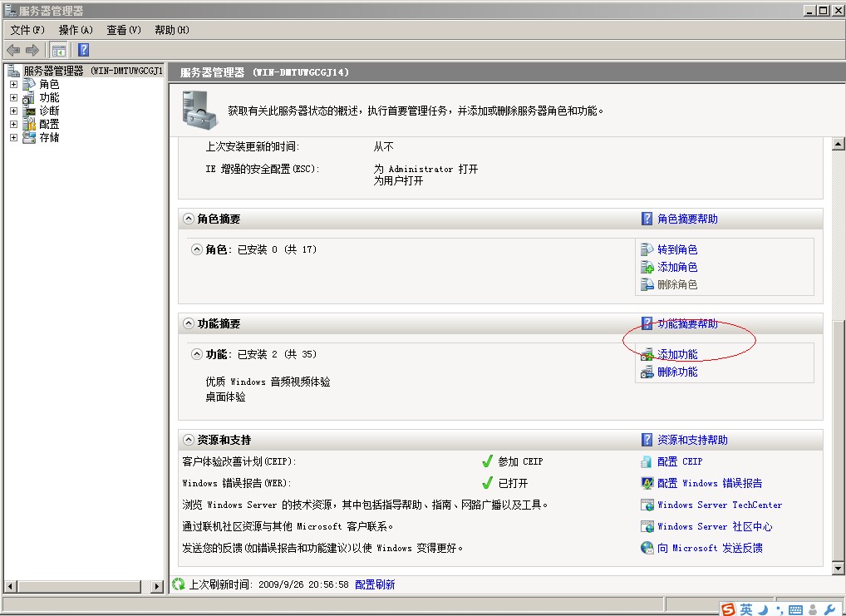The width and height of the screenshot is (846, 616).
Task: Click the 配置刷新 link
Action: point(375,584)
